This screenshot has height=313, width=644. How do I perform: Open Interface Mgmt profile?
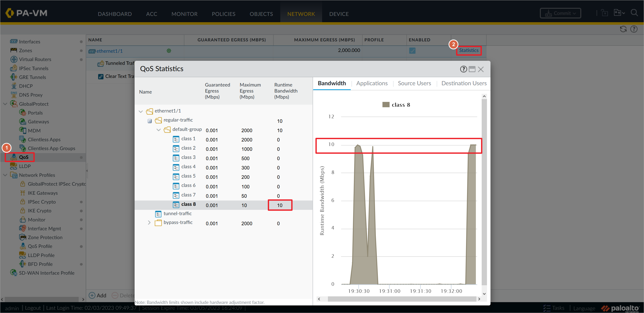(x=44, y=229)
